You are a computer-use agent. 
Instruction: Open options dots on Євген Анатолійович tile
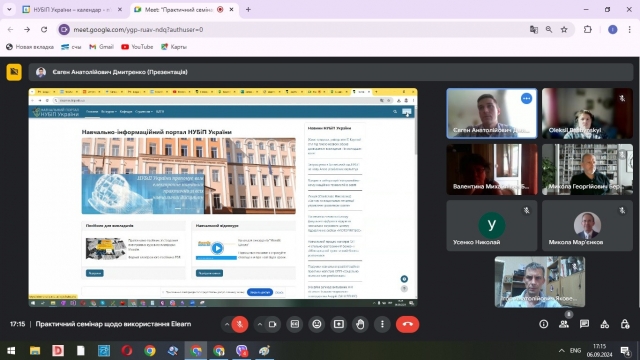click(526, 98)
